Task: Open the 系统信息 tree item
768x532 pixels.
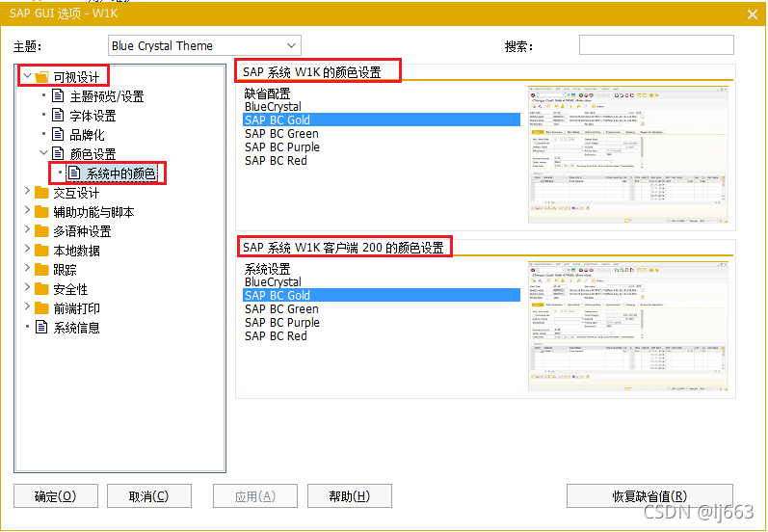Action: [x=76, y=328]
